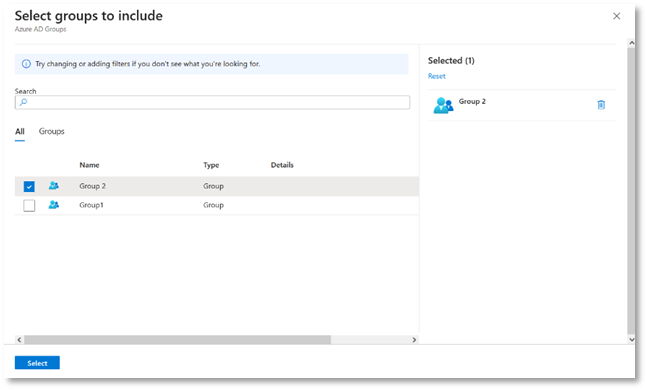Switch to the Groups tab
This screenshot has height=390, width=647.
click(x=52, y=131)
